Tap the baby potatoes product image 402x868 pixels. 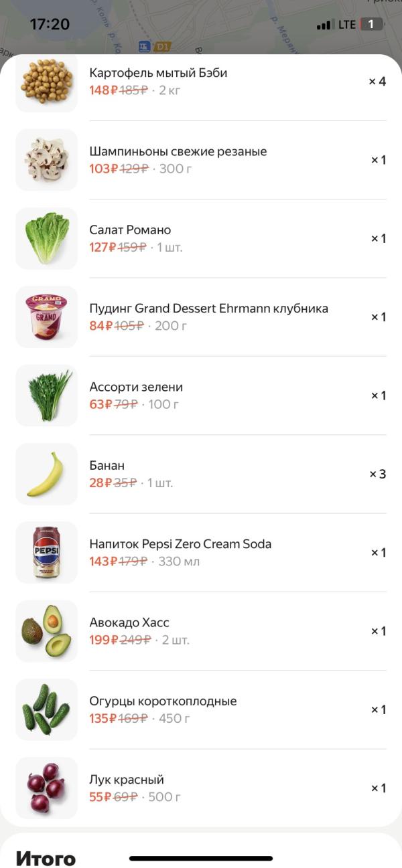pos(46,82)
